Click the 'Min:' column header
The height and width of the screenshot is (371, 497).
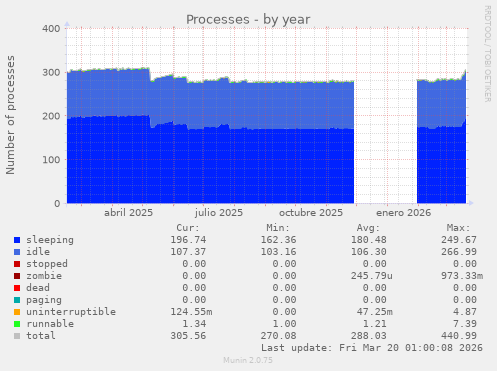(x=278, y=228)
